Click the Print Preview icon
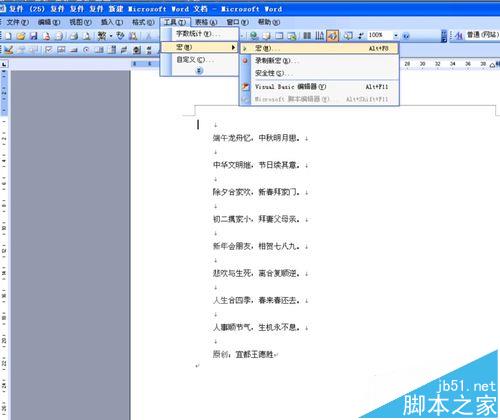Screen dimensions: 500x420 (87, 36)
